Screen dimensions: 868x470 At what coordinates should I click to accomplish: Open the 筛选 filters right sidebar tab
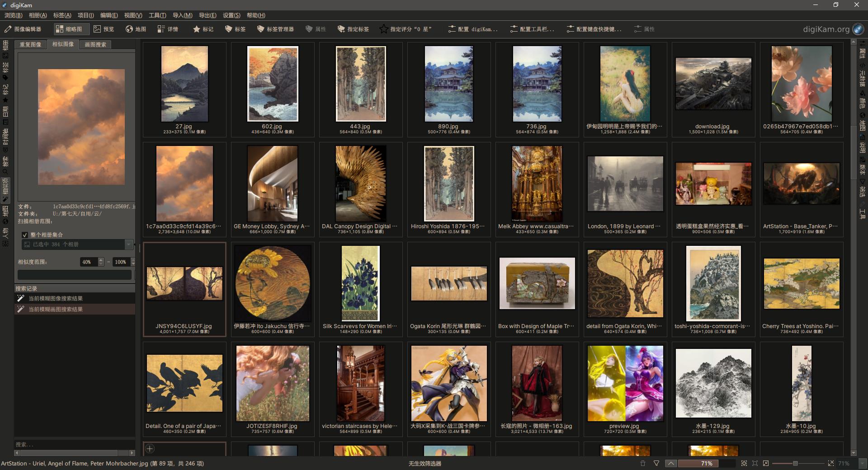[x=862, y=188]
